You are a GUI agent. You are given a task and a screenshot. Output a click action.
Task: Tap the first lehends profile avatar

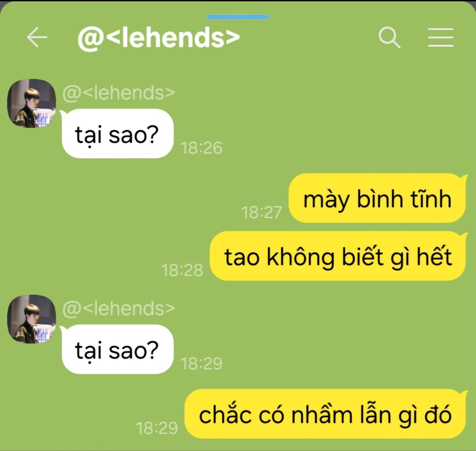coord(32,103)
